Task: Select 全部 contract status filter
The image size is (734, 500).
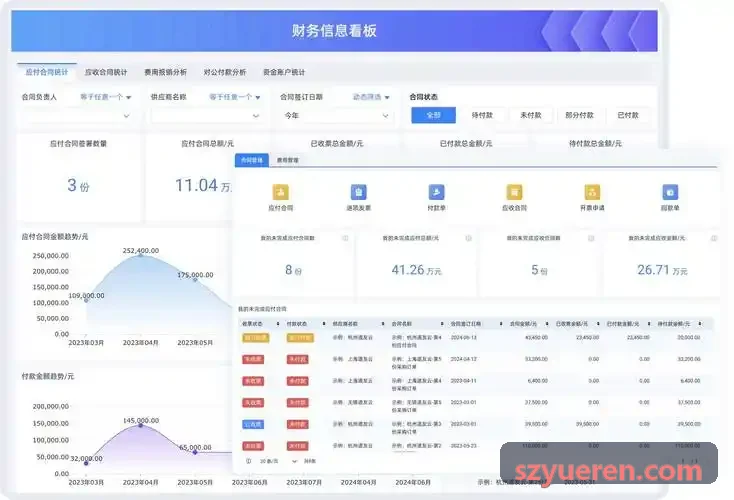Action: (x=433, y=115)
